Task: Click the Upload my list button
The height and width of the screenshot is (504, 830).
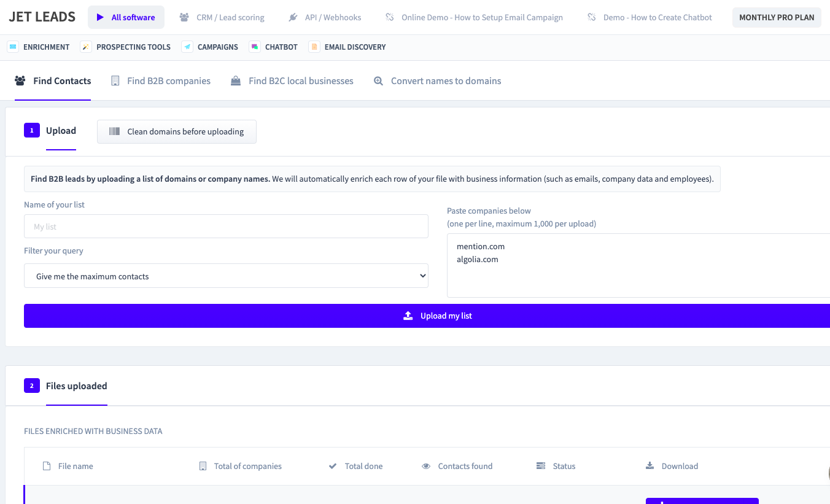Action: [x=427, y=316]
